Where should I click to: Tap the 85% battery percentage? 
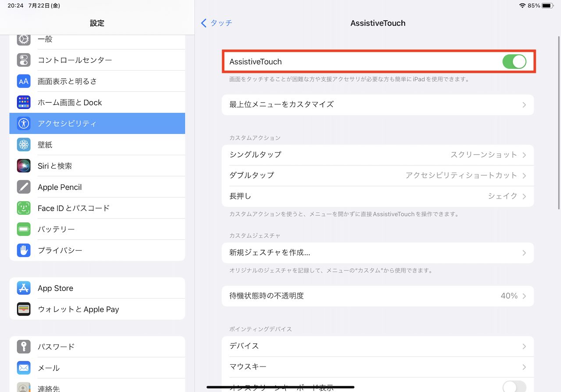tap(534, 6)
